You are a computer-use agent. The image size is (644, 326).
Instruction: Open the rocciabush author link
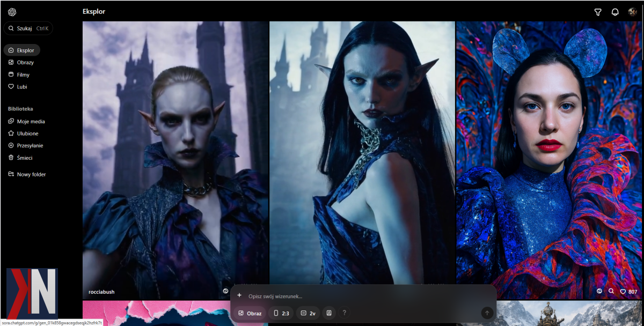click(101, 292)
